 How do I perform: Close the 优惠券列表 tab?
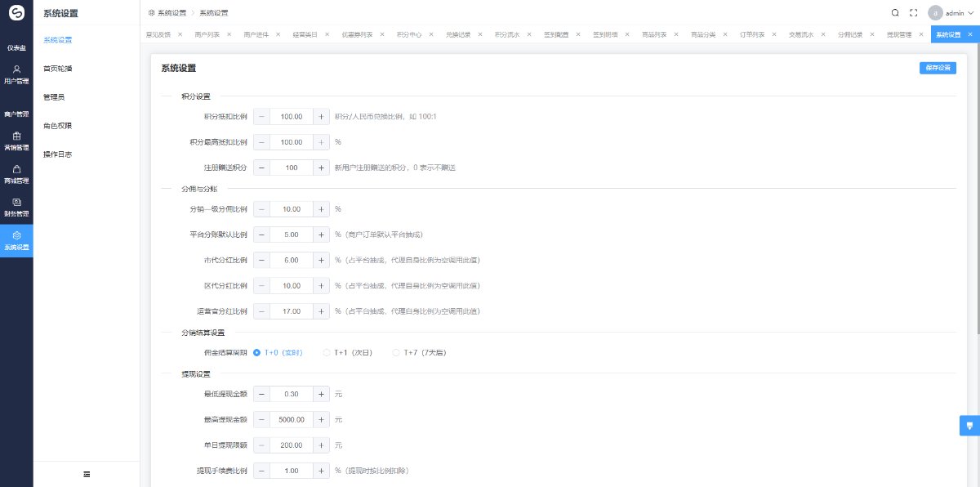[382, 35]
